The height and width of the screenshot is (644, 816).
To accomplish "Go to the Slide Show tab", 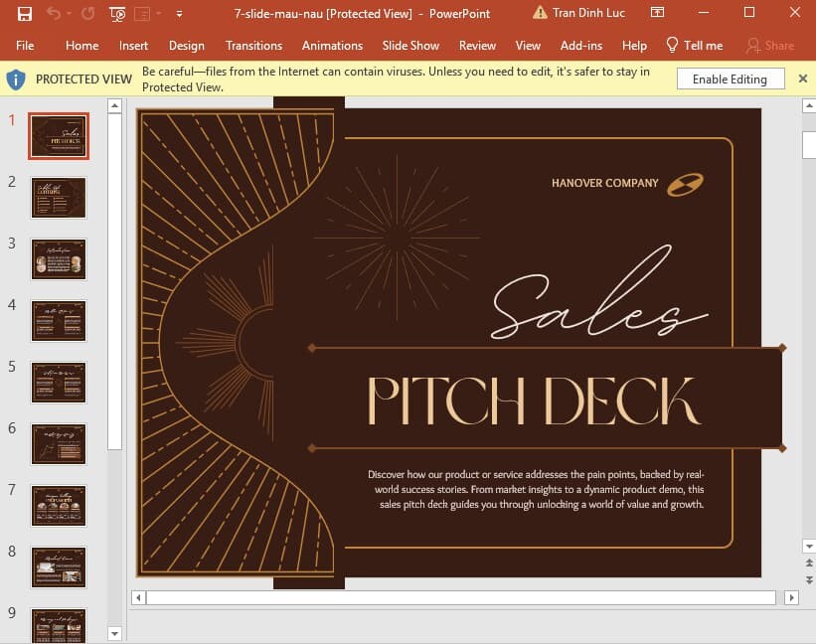I will tap(410, 46).
